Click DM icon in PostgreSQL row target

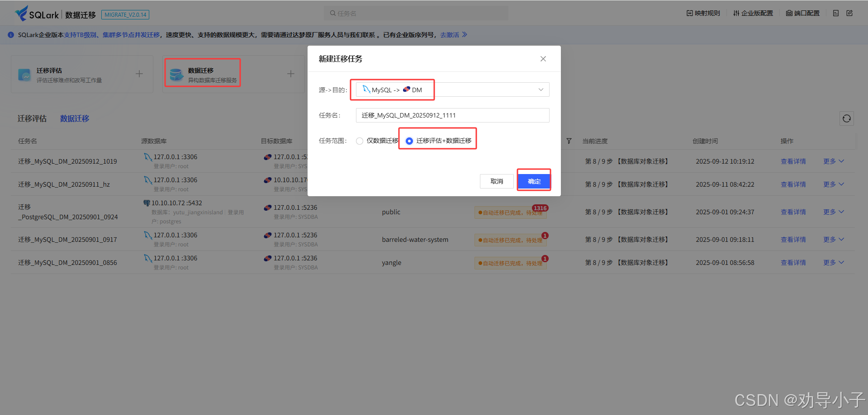[x=268, y=207]
